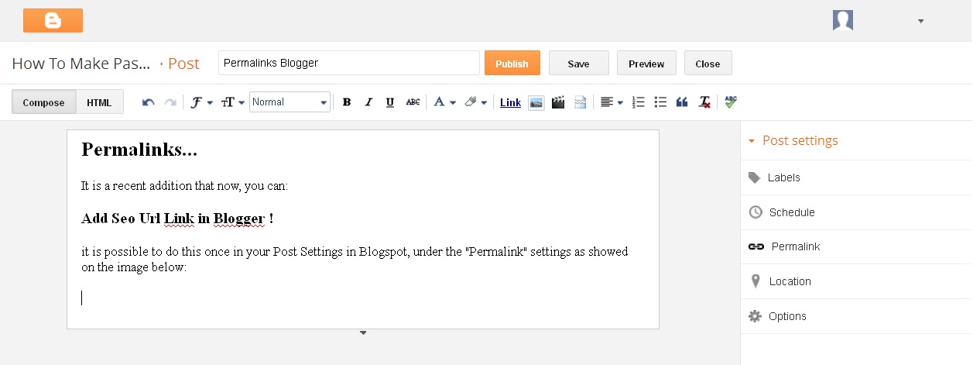This screenshot has height=365, width=980.
Task: Click the Location pin icon
Action: (756, 281)
